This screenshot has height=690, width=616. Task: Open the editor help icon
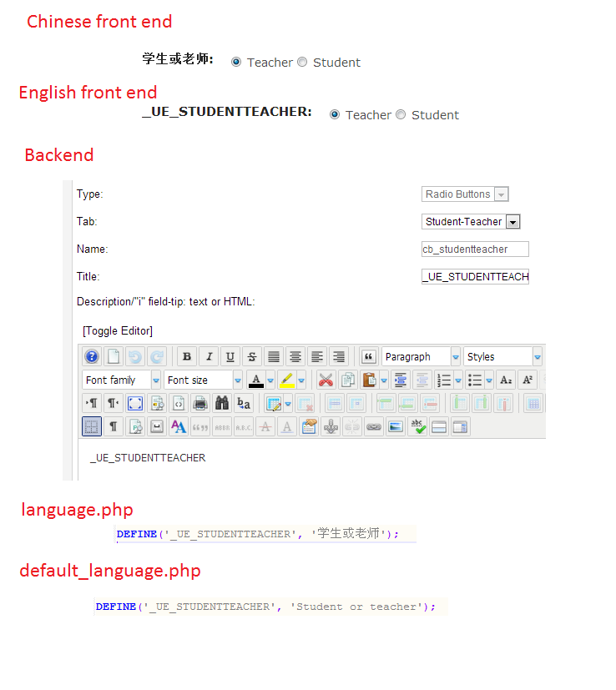[x=92, y=356]
